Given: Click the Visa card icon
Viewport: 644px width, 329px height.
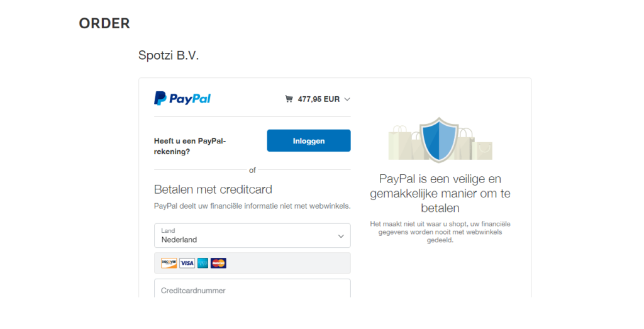Looking at the screenshot, I should 187,264.
